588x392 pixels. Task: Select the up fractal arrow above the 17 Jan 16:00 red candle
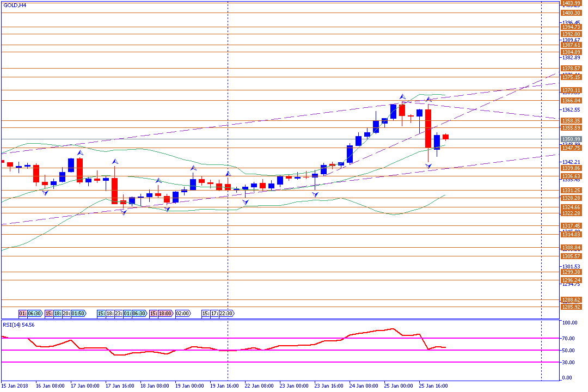click(x=115, y=161)
